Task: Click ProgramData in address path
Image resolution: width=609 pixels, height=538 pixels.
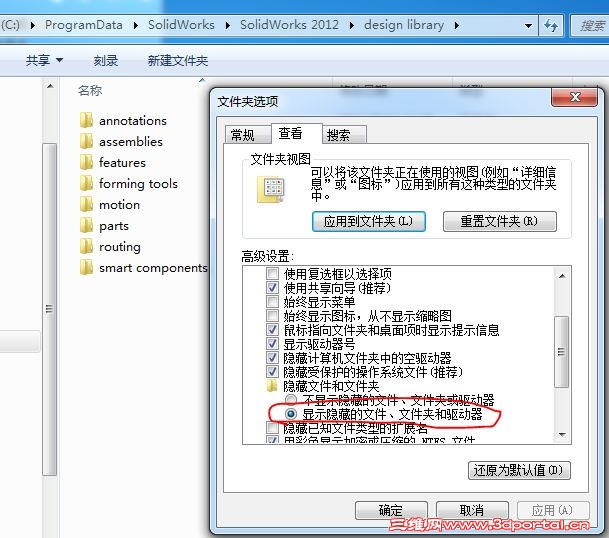Action: pos(84,25)
